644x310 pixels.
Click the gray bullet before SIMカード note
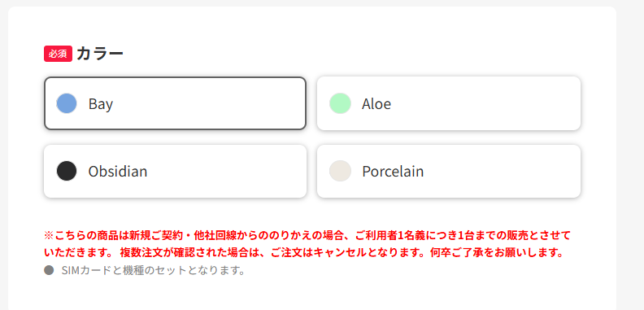pyautogui.click(x=49, y=270)
